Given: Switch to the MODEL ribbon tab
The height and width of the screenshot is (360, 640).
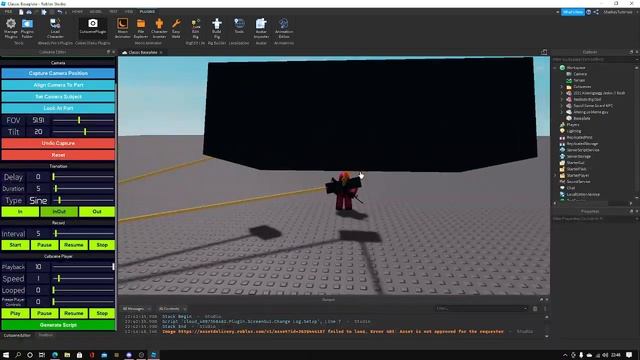Looking at the screenshot, I should (96, 12).
